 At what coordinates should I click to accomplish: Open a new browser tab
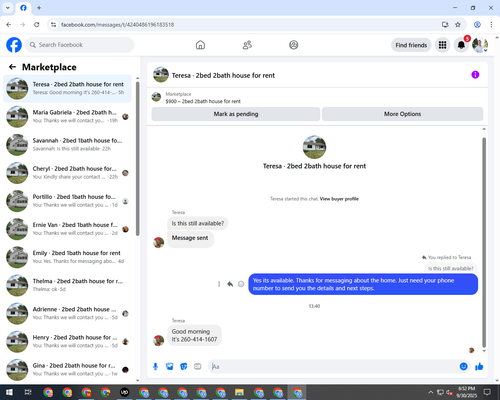[39, 8]
